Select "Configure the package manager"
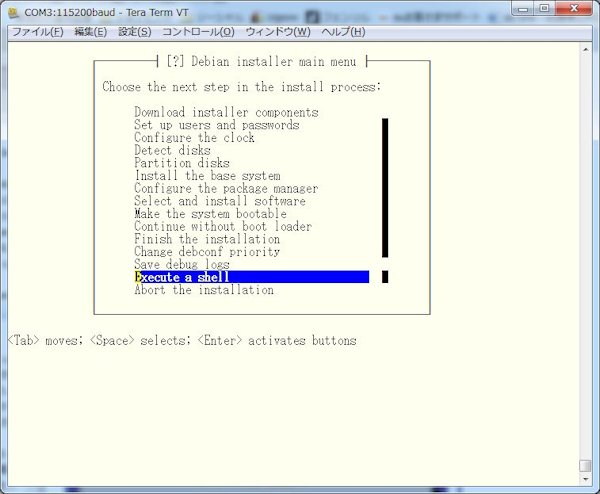Viewport: 600px width, 494px height. [226, 188]
